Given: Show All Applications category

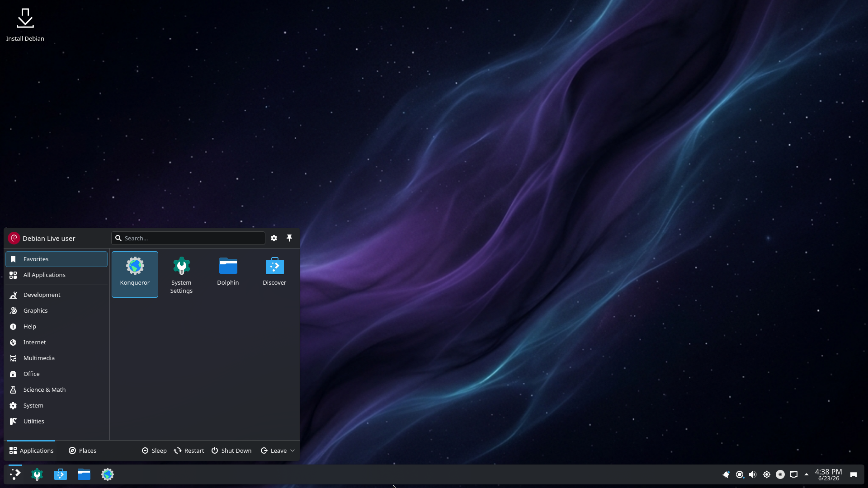Looking at the screenshot, I should (x=57, y=275).
